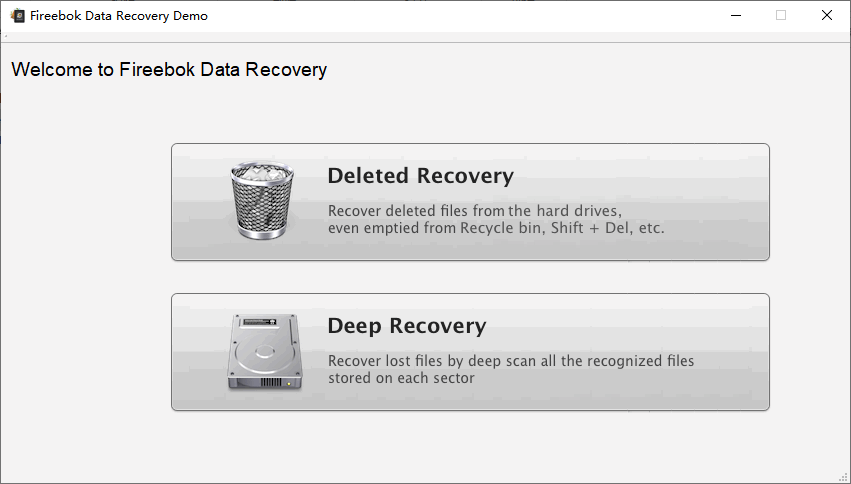Image resolution: width=851 pixels, height=484 pixels.
Task: Click the Fireebok app icon in title bar
Action: (x=17, y=16)
